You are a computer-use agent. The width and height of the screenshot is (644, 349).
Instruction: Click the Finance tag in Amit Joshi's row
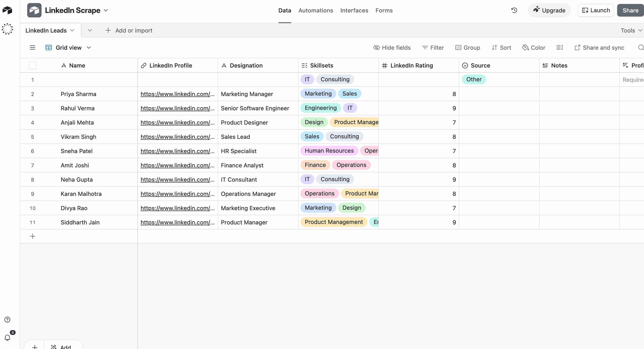click(315, 165)
